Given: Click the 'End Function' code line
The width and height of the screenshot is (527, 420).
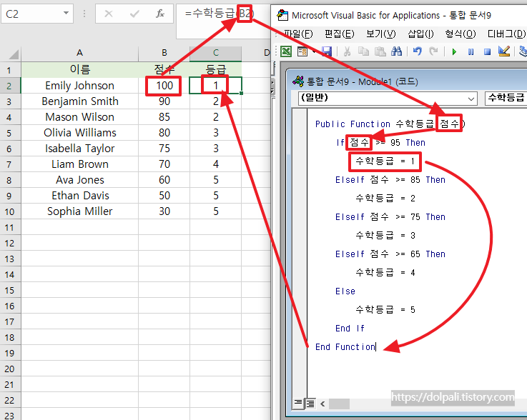Looking at the screenshot, I should [x=345, y=347].
